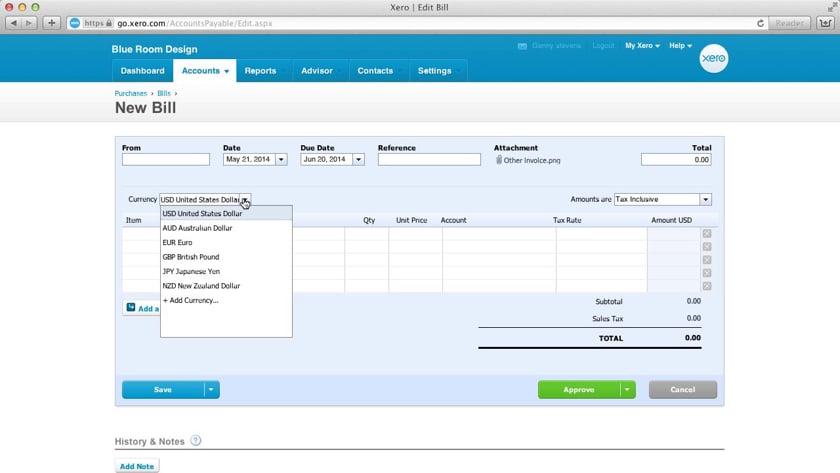Click the Blue Room Design organisation name
The height and width of the screenshot is (473, 840).
pos(154,49)
